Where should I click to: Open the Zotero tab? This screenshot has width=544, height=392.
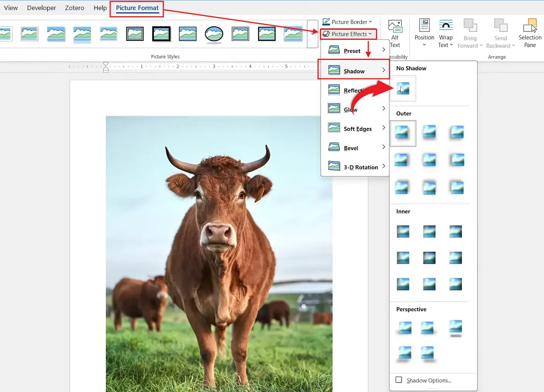75,8
